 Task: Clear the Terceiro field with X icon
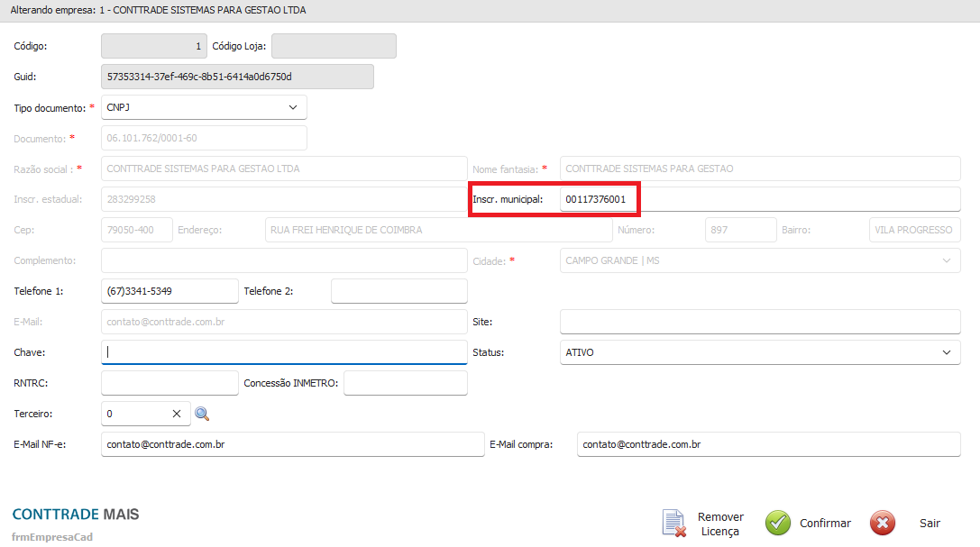click(177, 414)
